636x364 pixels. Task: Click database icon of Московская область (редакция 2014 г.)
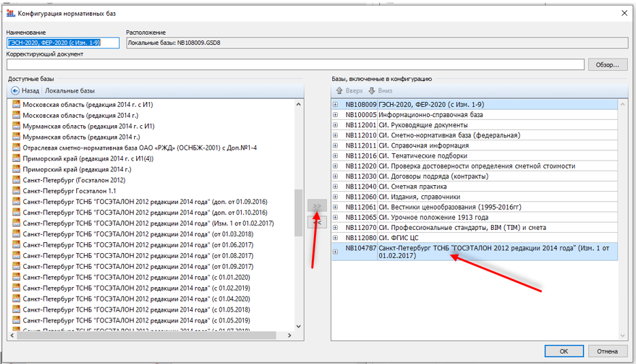tap(16, 115)
